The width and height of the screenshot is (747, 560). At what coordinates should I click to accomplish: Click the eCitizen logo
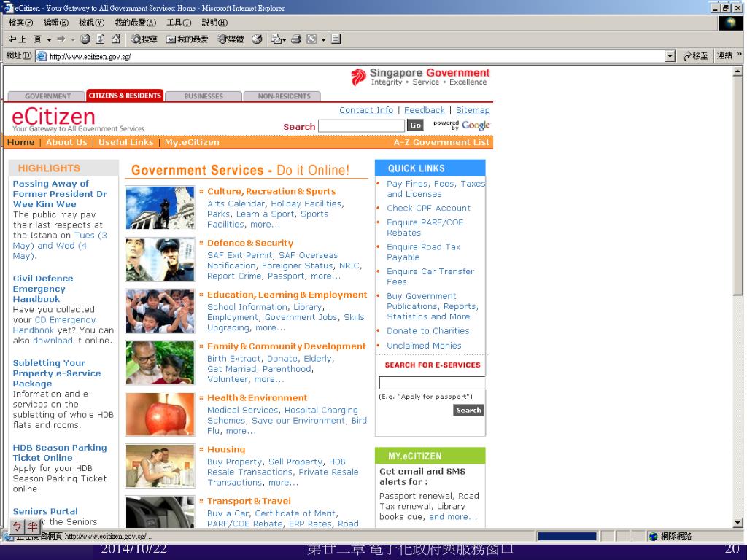tap(53, 117)
